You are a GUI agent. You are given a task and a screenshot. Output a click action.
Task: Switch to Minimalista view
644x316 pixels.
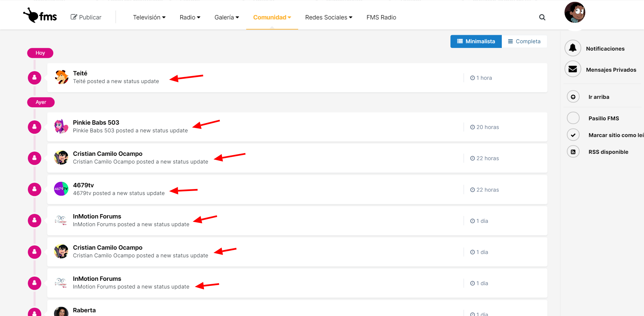click(476, 42)
